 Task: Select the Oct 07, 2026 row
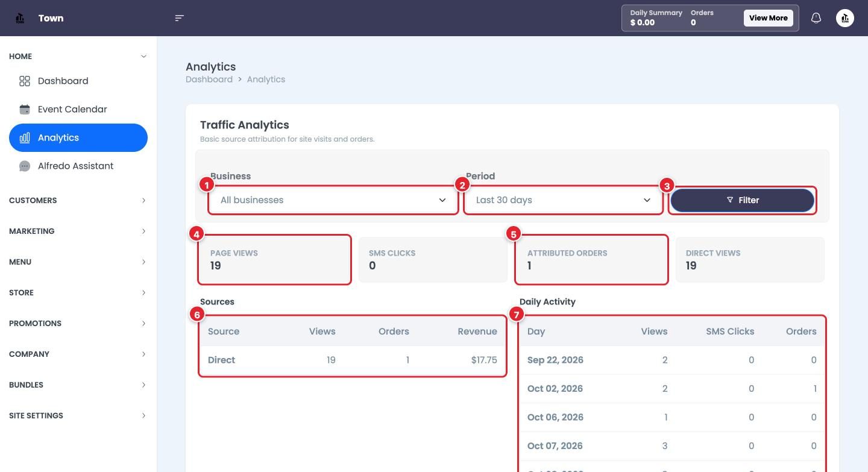(672, 446)
